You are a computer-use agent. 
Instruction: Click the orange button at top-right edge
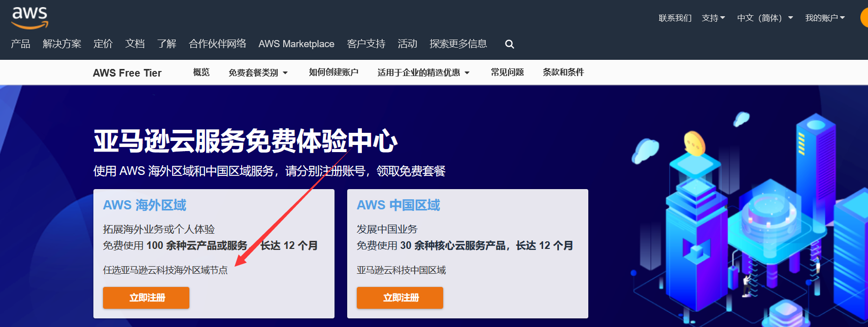[864, 18]
